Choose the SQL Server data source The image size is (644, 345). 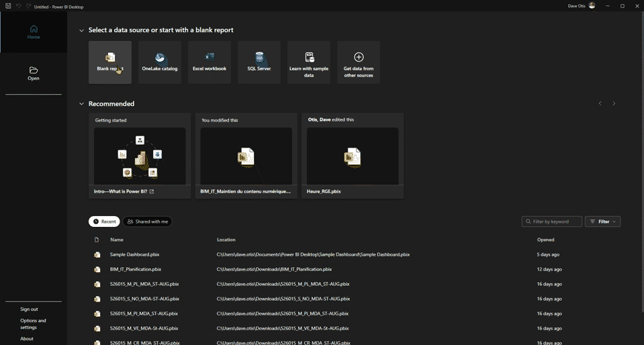click(259, 62)
